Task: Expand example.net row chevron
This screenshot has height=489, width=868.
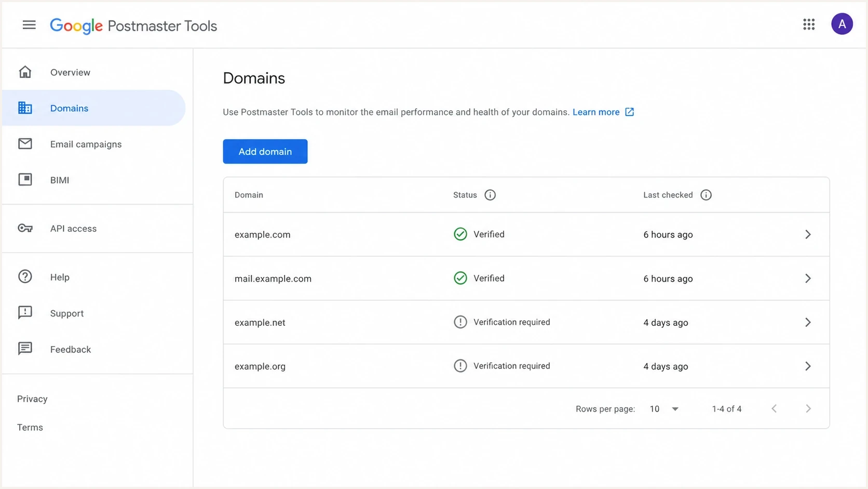Action: coord(808,322)
